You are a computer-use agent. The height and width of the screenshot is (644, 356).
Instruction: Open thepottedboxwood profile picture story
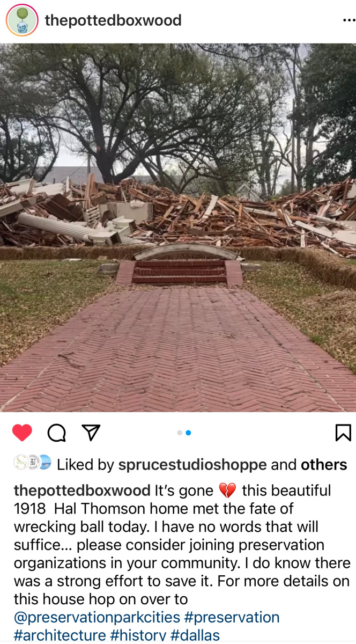pyautogui.click(x=22, y=21)
